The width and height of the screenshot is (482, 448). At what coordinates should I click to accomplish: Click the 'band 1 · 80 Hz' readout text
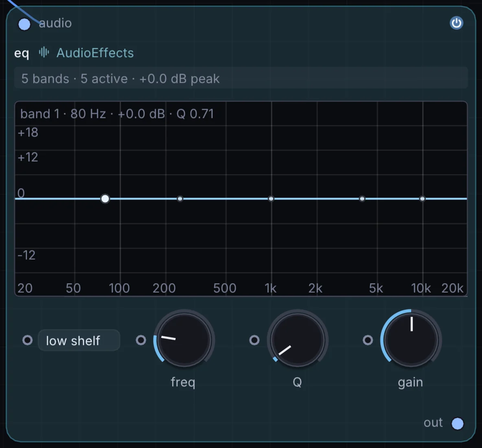click(x=117, y=114)
